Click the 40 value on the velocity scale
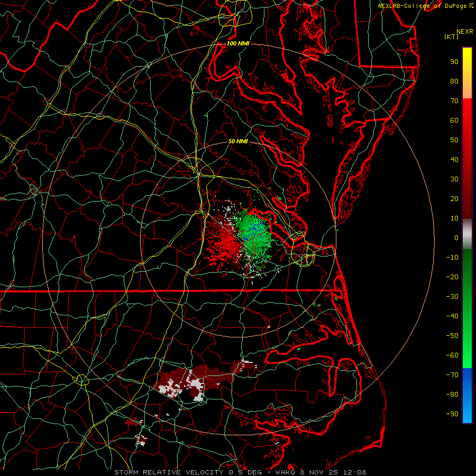The image size is (476, 476). tap(454, 160)
